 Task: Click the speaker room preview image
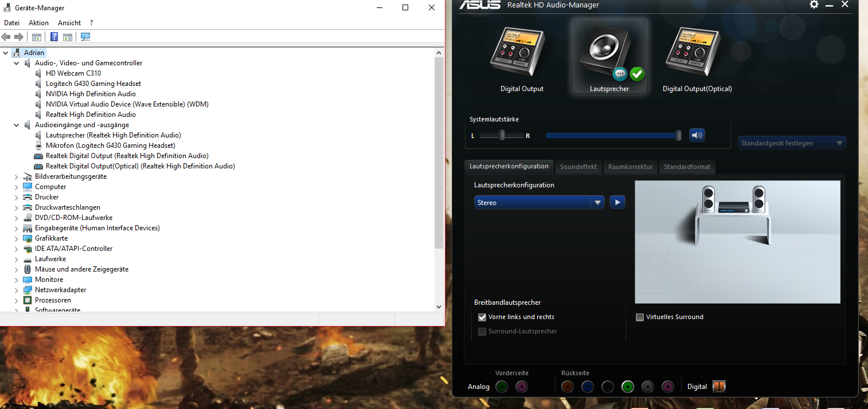(737, 242)
